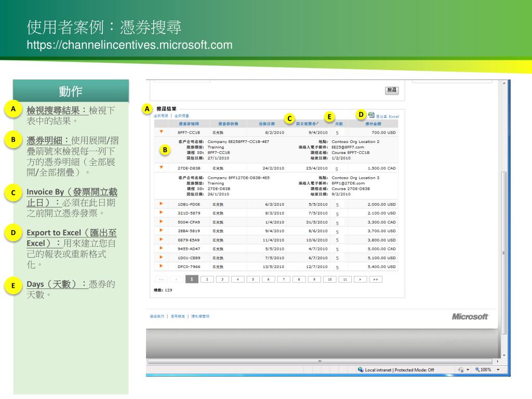Click the channelincentives.microsoft.com URL in the slide header
Screen dimensions: 532x399
coord(129,45)
